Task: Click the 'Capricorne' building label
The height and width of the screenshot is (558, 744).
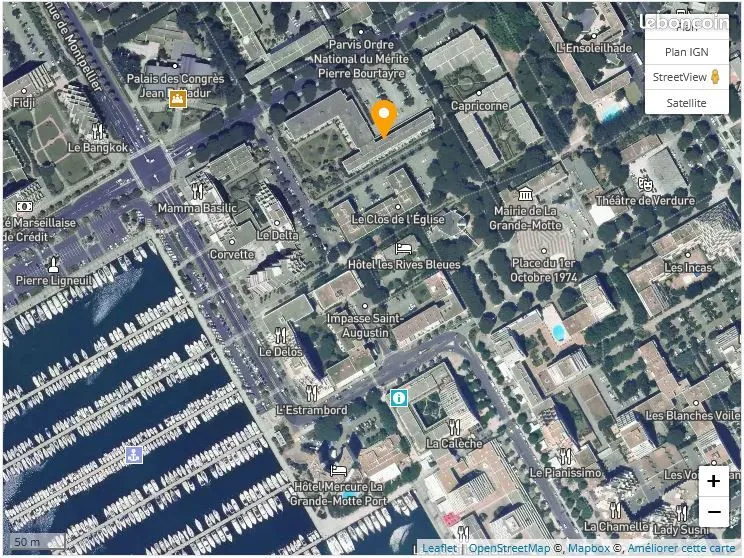Action: (479, 105)
